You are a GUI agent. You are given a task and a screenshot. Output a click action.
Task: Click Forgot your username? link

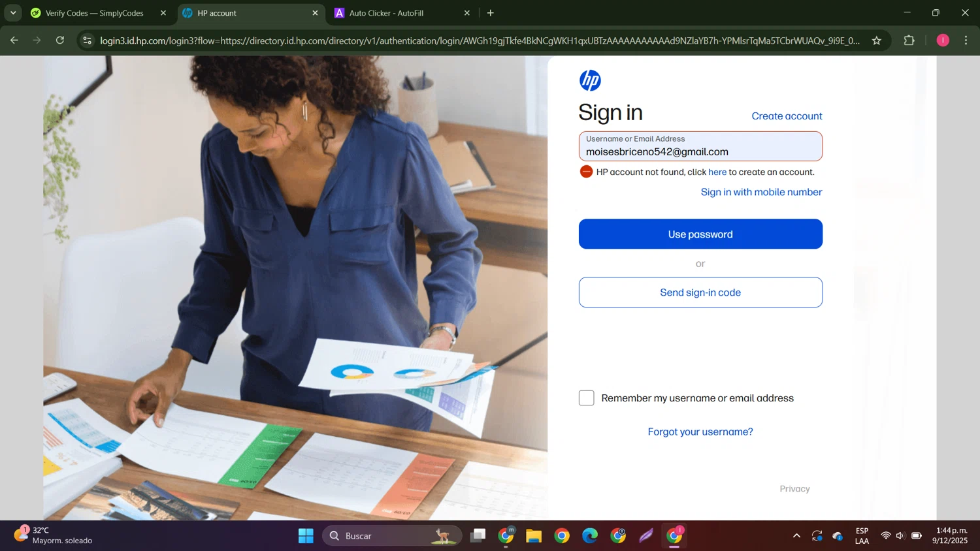[700, 432]
